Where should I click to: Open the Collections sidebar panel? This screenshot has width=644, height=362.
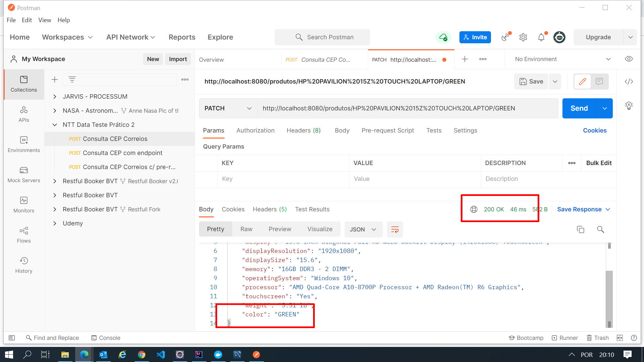(x=23, y=85)
